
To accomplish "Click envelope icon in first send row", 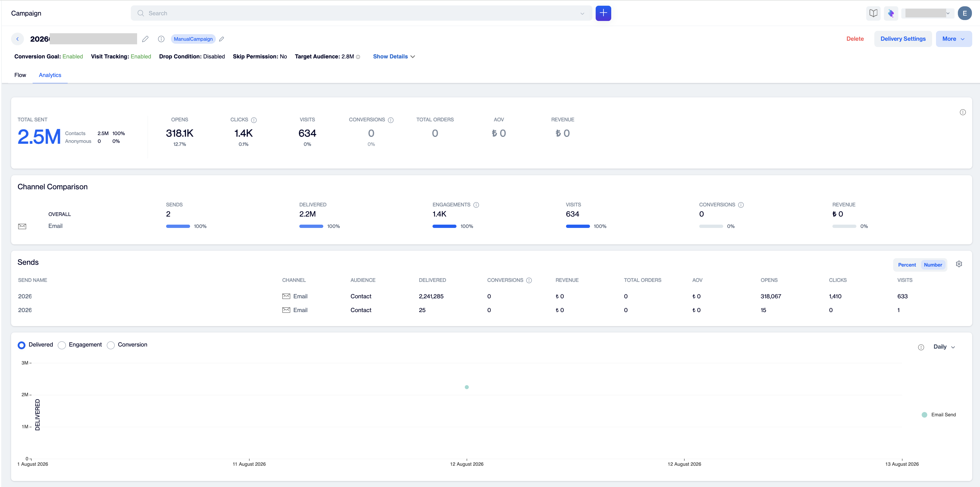I will coord(286,296).
